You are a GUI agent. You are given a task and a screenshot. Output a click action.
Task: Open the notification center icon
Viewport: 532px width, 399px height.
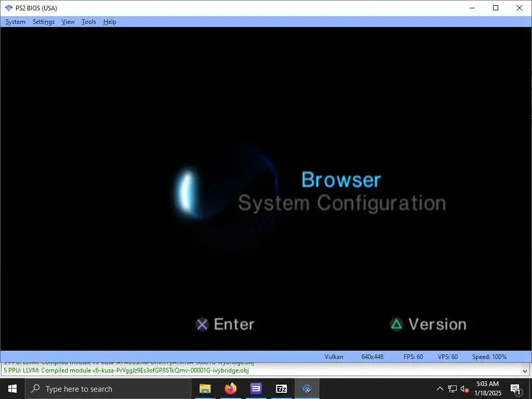coord(515,389)
